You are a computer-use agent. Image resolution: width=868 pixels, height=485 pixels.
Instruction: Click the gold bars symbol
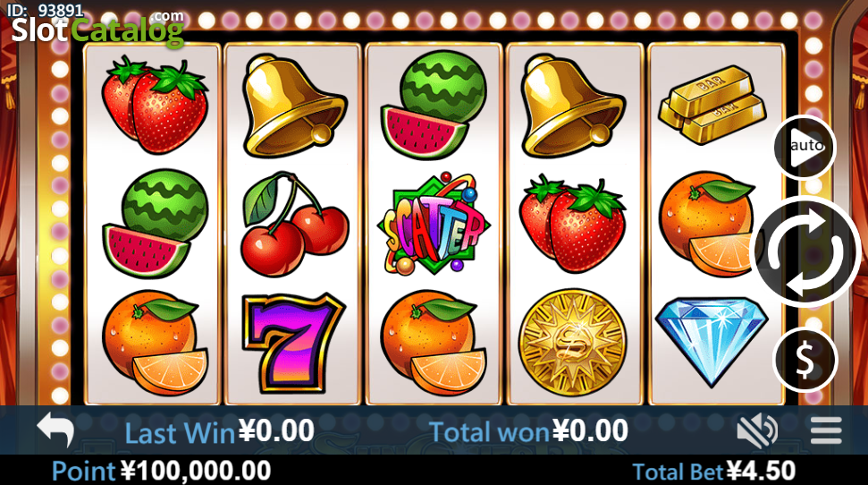pyautogui.click(x=712, y=105)
